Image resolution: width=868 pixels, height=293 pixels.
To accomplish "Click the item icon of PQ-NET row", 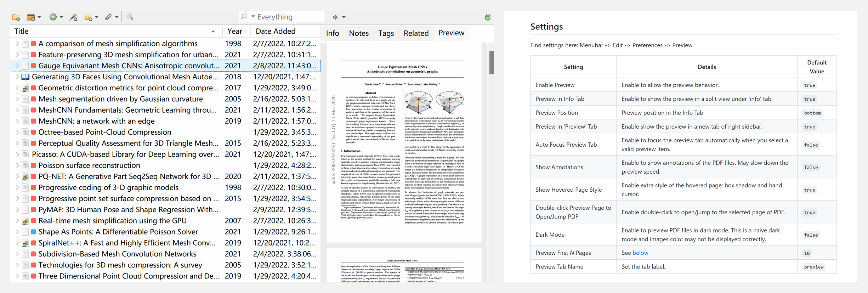I will tap(25, 176).
